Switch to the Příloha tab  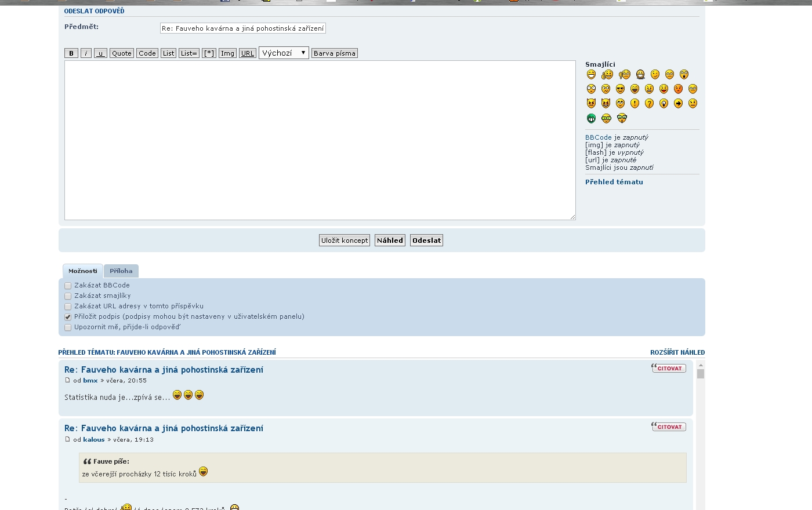pyautogui.click(x=121, y=271)
